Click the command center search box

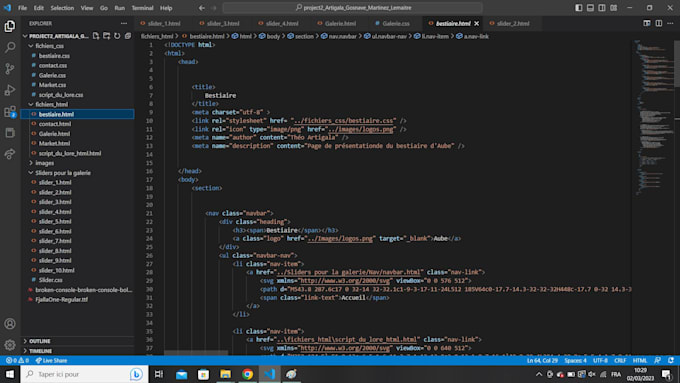(353, 8)
